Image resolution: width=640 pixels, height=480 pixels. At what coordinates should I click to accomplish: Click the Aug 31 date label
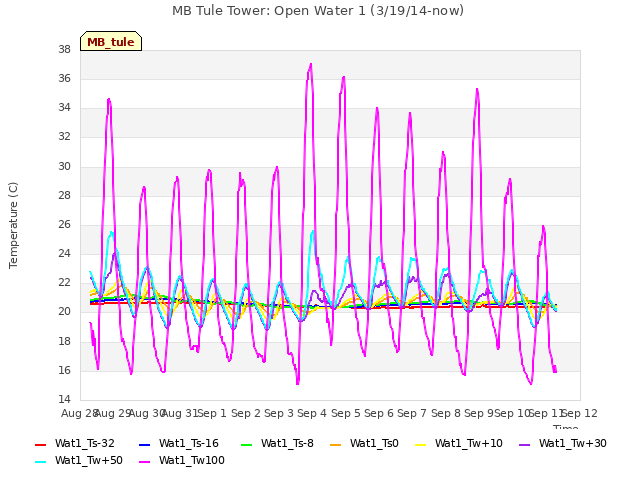click(x=180, y=414)
